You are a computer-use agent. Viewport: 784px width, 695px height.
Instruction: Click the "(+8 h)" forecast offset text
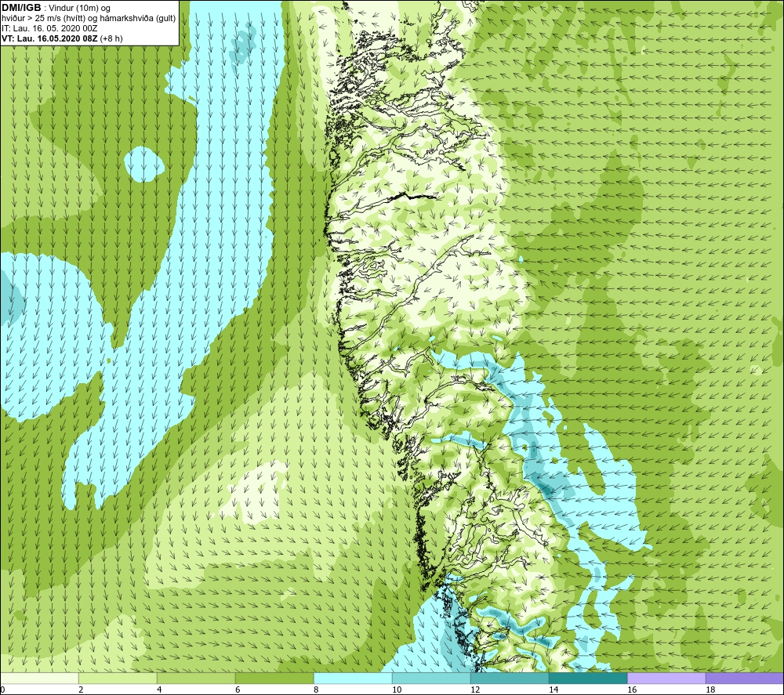point(111,38)
